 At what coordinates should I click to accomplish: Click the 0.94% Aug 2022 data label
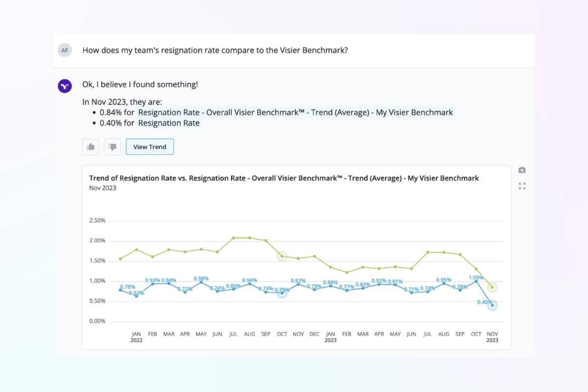click(x=250, y=280)
